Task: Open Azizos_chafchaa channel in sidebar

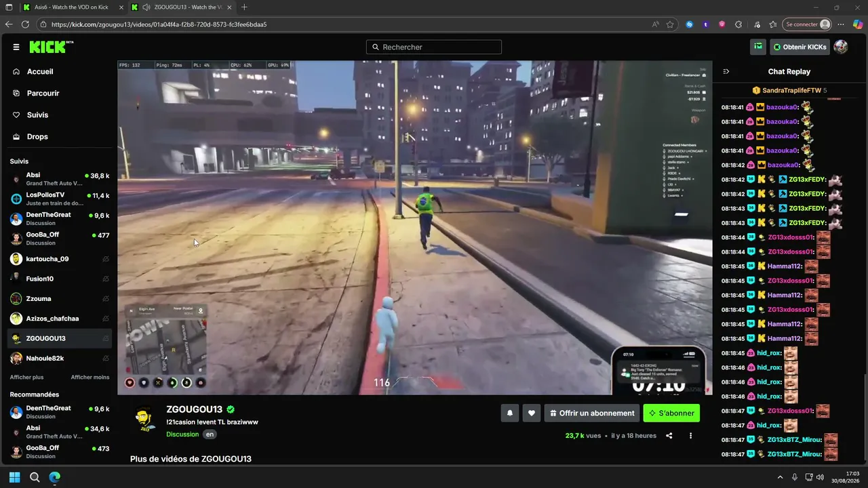Action: click(60, 319)
